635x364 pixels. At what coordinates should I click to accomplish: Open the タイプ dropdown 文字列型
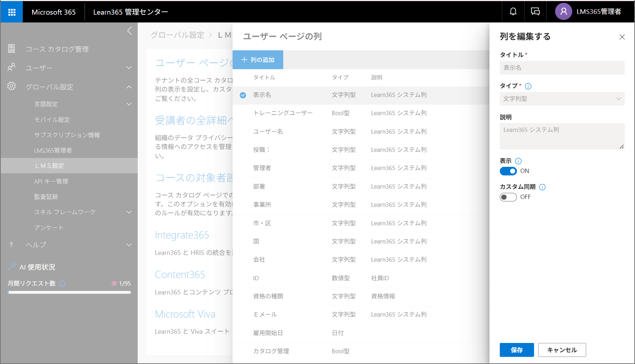coord(562,99)
